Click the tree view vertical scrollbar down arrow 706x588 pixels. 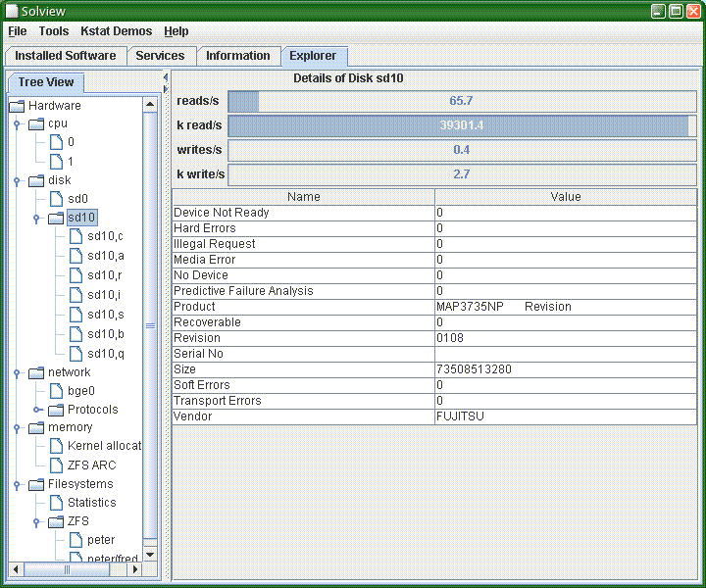[150, 555]
